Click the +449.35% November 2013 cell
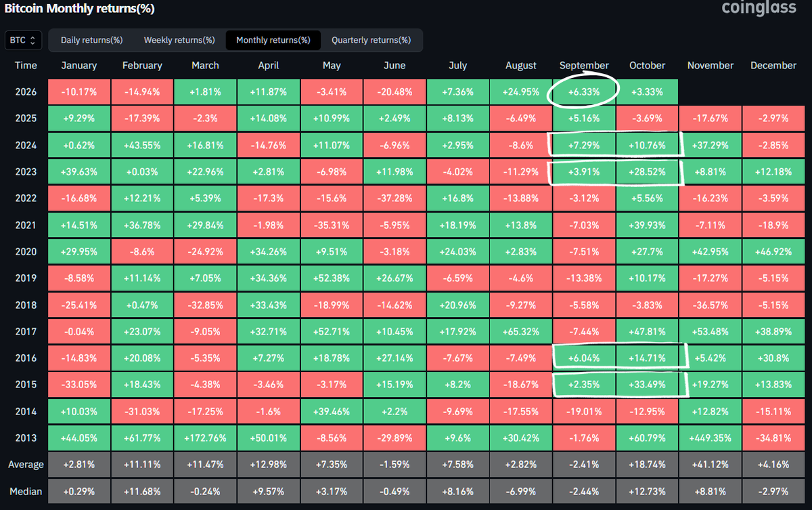812x510 pixels. pyautogui.click(x=710, y=438)
